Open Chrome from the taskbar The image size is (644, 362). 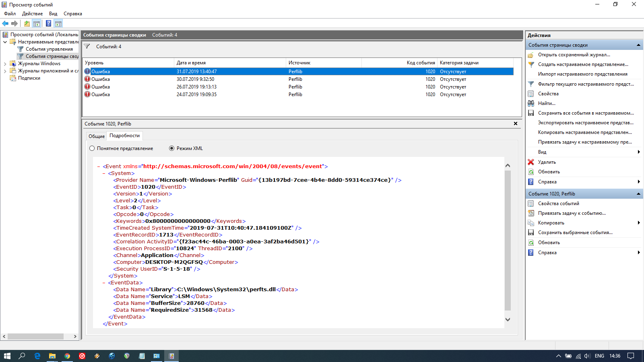67,356
